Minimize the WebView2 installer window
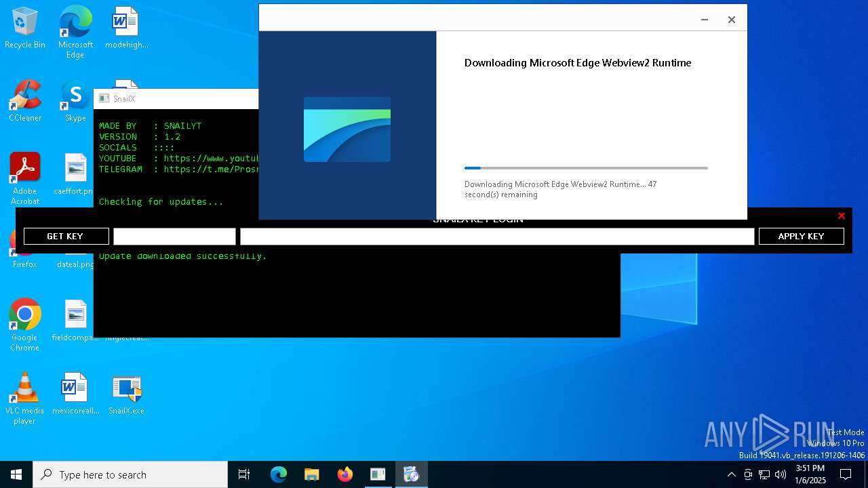 tap(705, 20)
